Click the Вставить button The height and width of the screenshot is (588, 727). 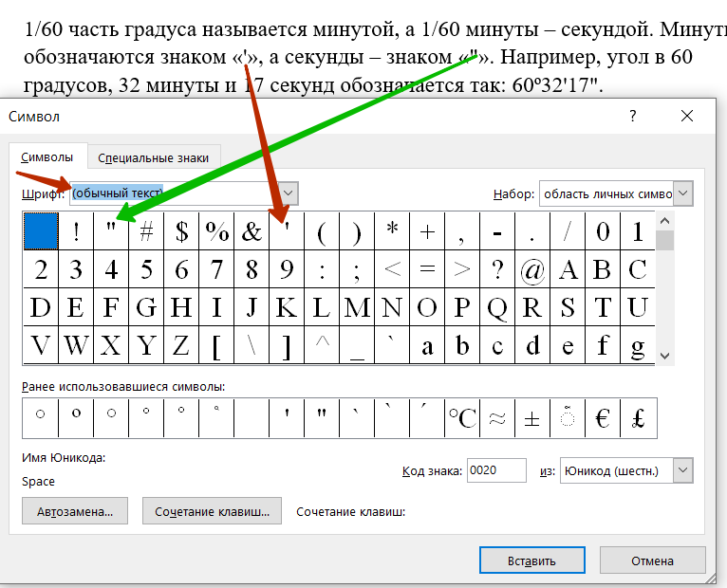531,560
